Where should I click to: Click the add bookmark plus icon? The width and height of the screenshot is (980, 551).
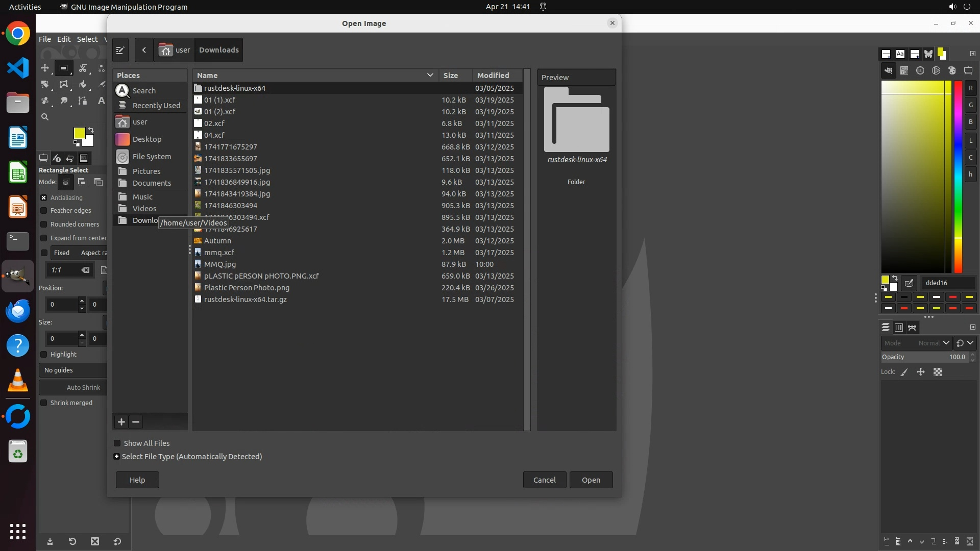pyautogui.click(x=121, y=422)
